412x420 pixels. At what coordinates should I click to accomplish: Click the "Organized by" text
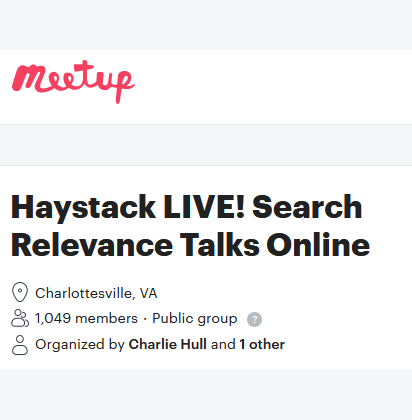pyautogui.click(x=80, y=345)
